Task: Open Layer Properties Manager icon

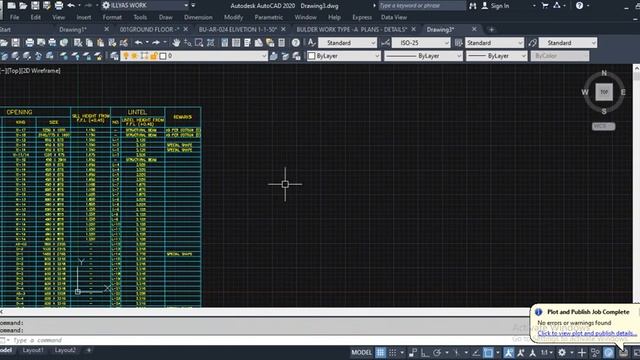Action: (x=114, y=56)
